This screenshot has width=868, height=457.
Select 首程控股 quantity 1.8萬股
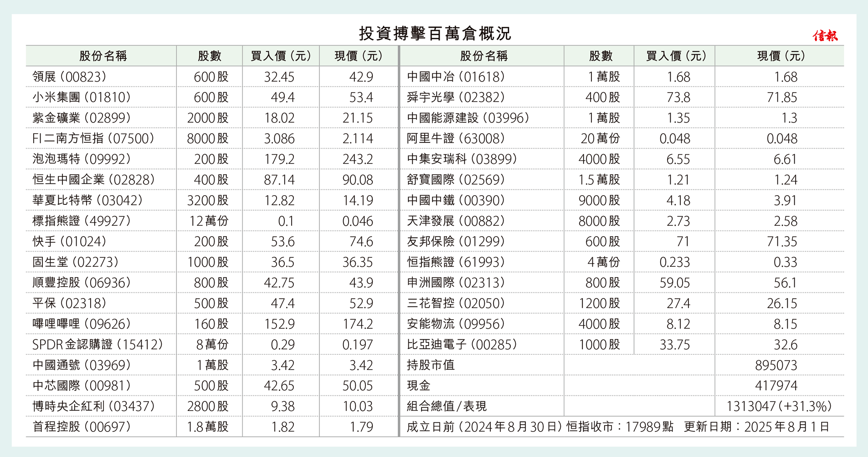pyautogui.click(x=208, y=426)
